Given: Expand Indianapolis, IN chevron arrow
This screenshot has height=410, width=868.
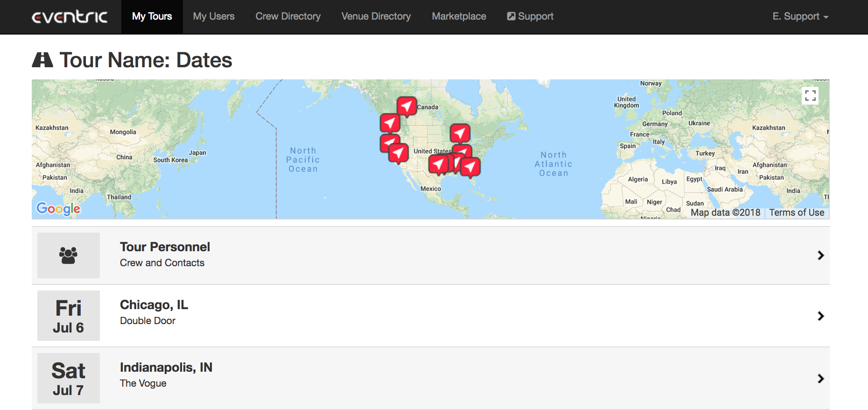Looking at the screenshot, I should coord(821,379).
